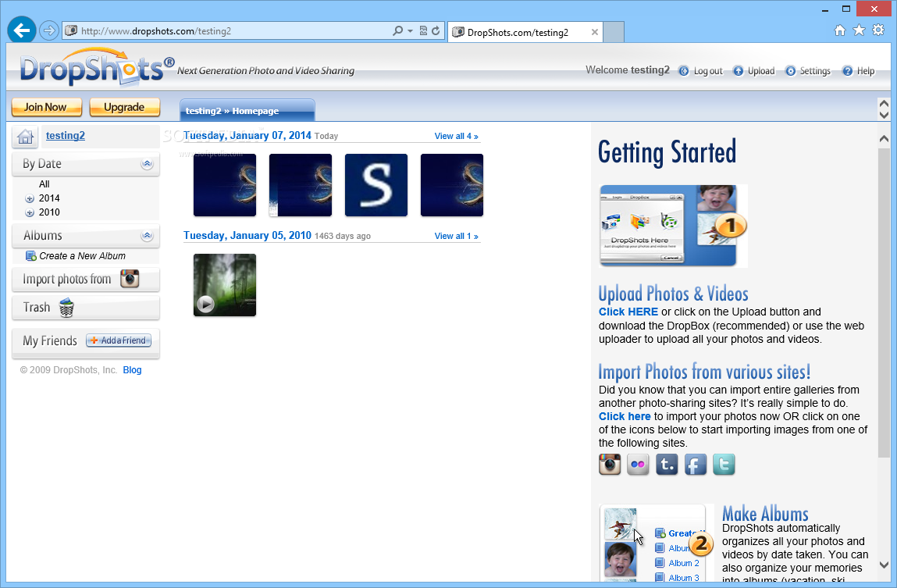
Task: Open the white S logo thumbnail
Action: pyautogui.click(x=376, y=185)
